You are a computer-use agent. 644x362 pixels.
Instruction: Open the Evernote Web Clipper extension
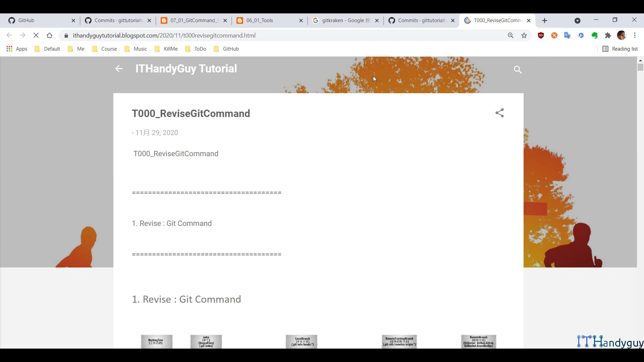(594, 35)
